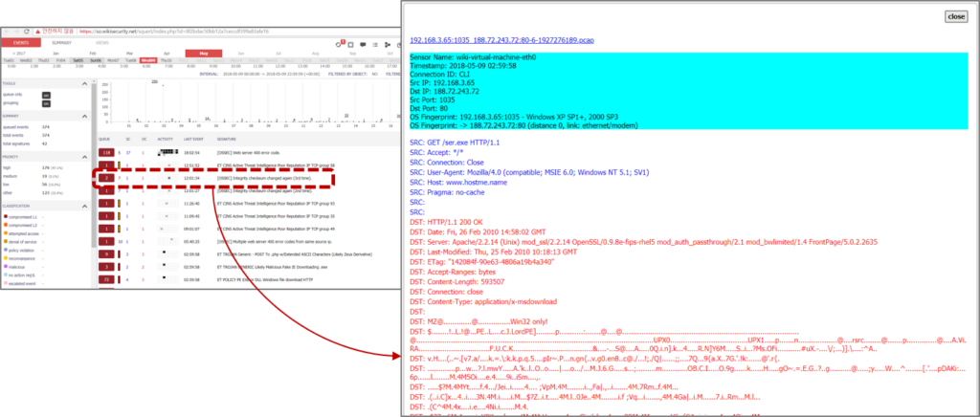Click the browser back arrow
980x417 pixels.
(5, 32)
